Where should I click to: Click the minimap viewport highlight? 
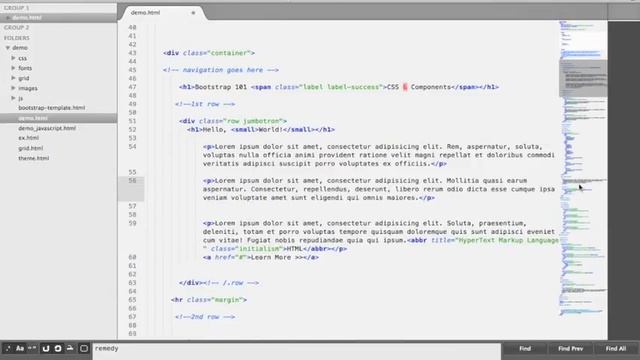583,78
